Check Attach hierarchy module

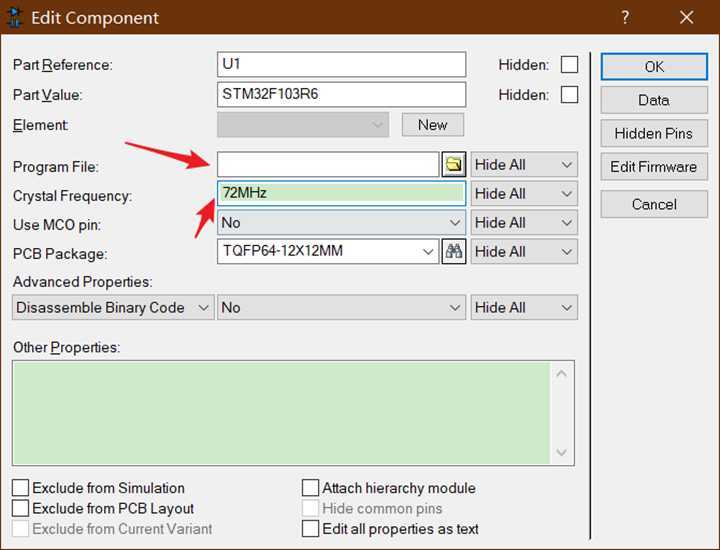[310, 488]
